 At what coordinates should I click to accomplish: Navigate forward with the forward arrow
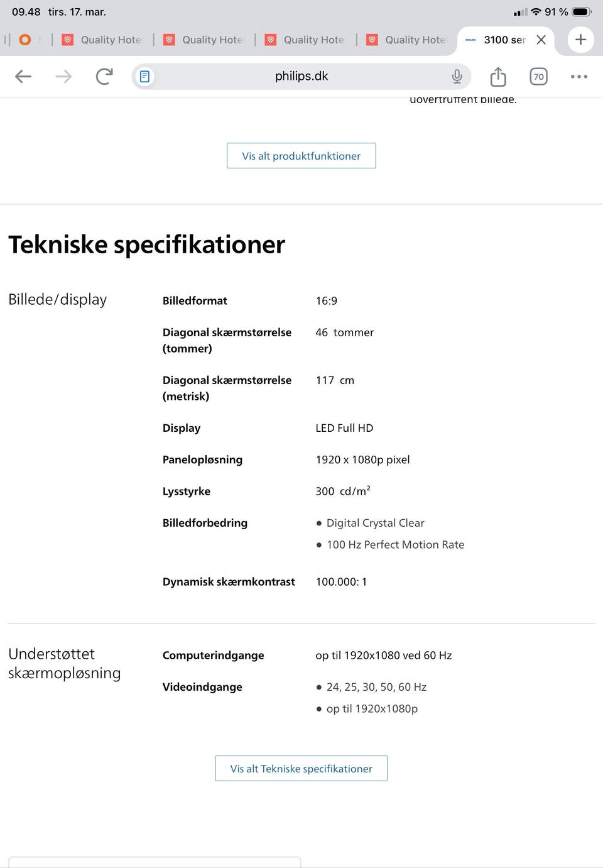pos(63,76)
